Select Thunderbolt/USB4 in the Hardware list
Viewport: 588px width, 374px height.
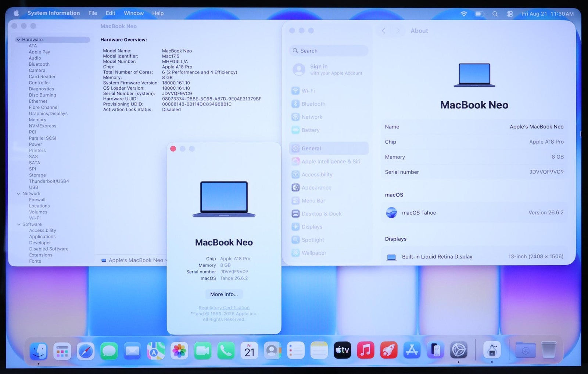(x=49, y=181)
